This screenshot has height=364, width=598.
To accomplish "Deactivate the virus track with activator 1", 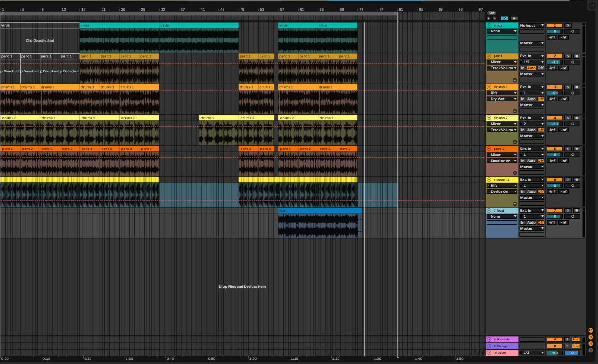I will (x=555, y=25).
